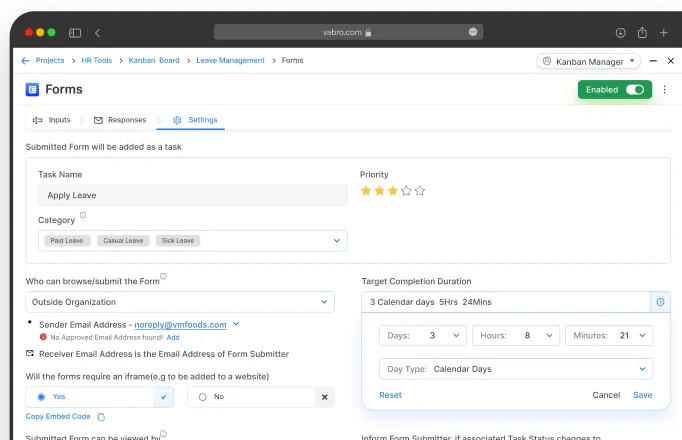682x440 pixels.
Task: Open the three-dot more options menu
Action: click(x=665, y=90)
